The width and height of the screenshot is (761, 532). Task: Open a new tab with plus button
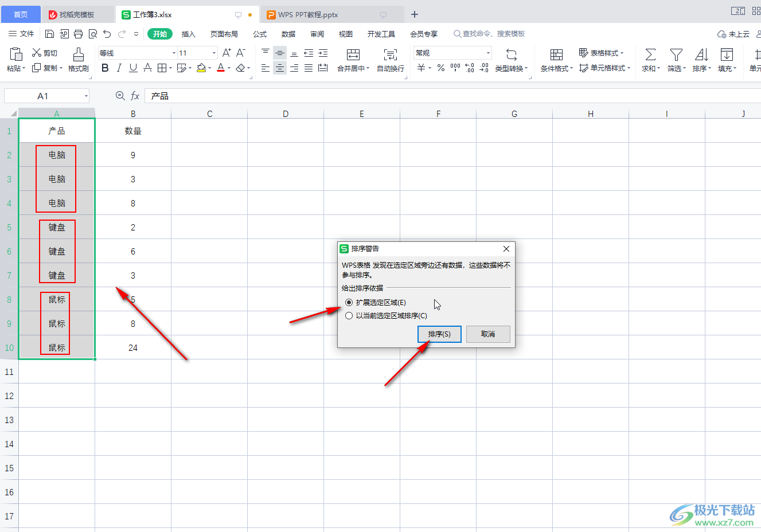point(415,14)
